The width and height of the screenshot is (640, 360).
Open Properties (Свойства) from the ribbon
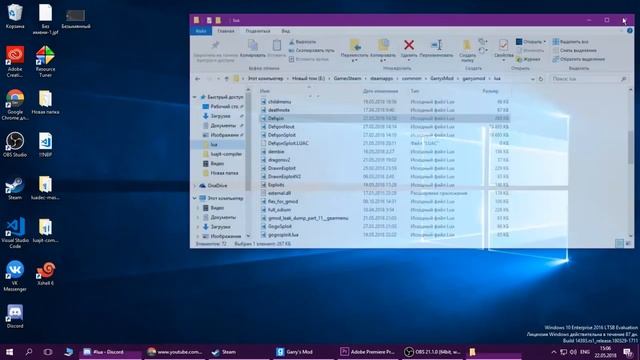[x=503, y=45]
